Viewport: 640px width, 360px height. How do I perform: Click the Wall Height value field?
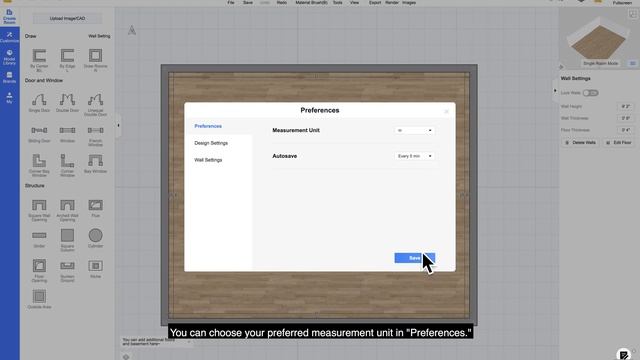[x=625, y=107]
